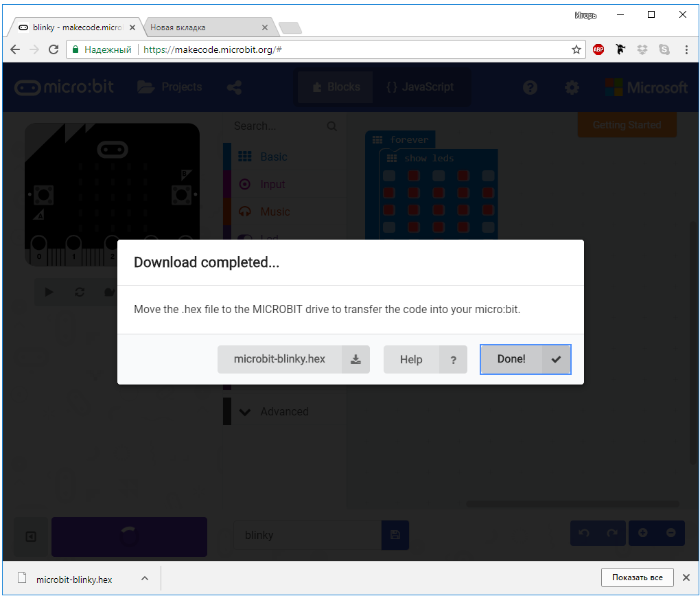700x596 pixels.
Task: Click the Показать все downloads button
Action: (636, 578)
